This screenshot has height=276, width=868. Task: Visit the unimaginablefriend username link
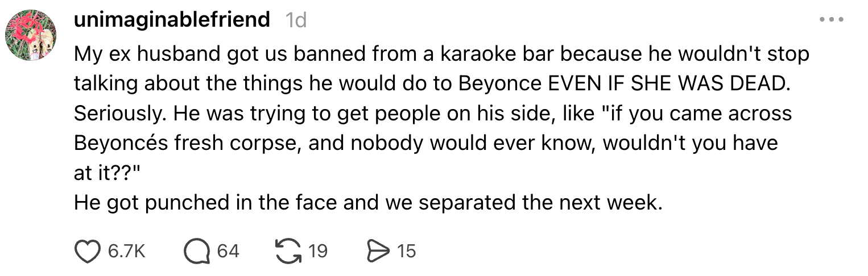coord(171,20)
